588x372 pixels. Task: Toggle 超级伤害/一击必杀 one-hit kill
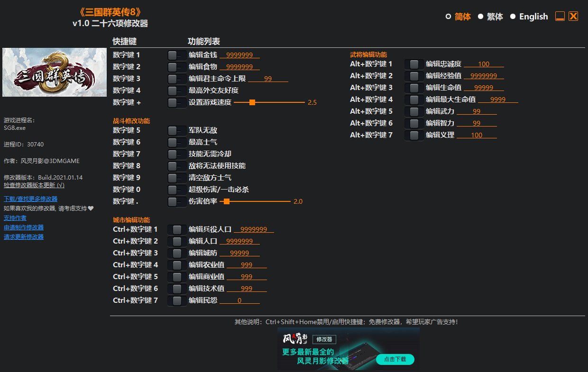pyautogui.click(x=176, y=189)
